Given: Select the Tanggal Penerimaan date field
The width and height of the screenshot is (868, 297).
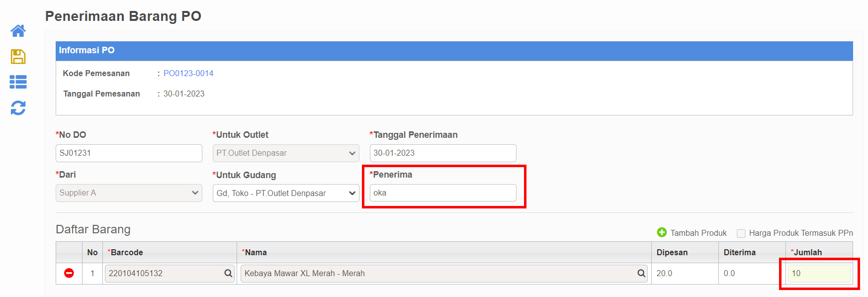Looking at the screenshot, I should click(x=443, y=153).
